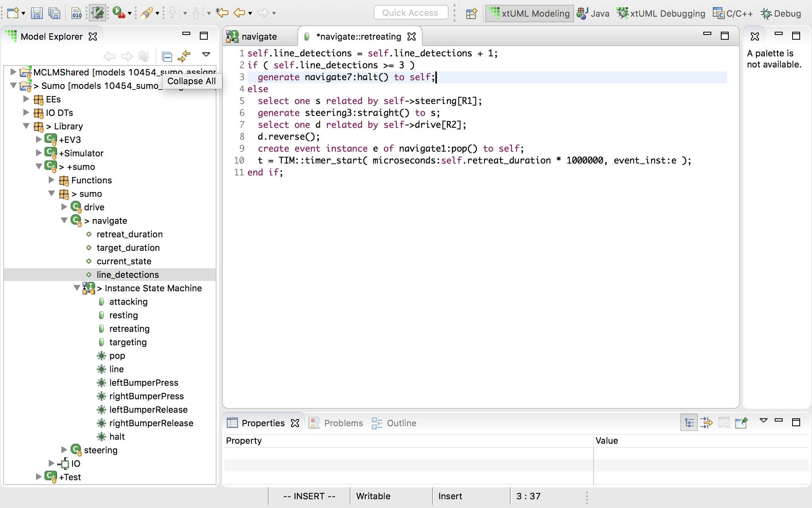Click the Save All toolbar icon
The height and width of the screenshot is (508, 812).
(54, 13)
